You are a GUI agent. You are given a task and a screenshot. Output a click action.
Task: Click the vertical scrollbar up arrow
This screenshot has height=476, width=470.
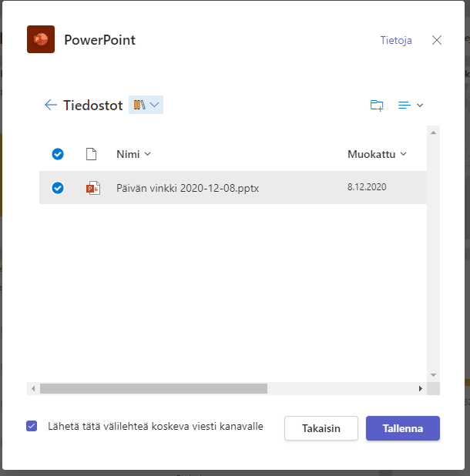[433, 132]
